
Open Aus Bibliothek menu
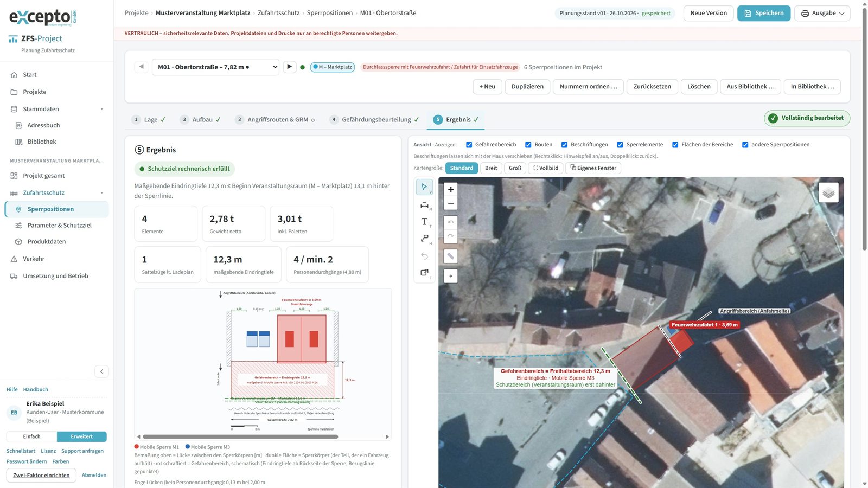pos(750,87)
